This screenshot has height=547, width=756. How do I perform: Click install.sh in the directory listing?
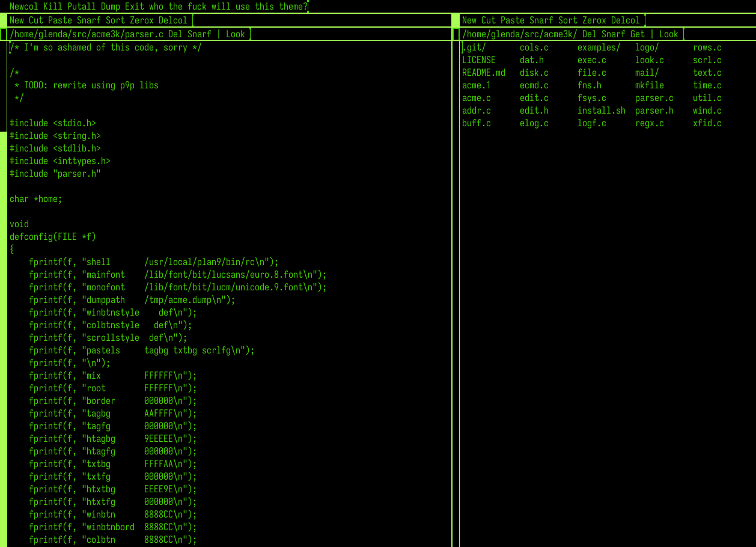pos(602,111)
